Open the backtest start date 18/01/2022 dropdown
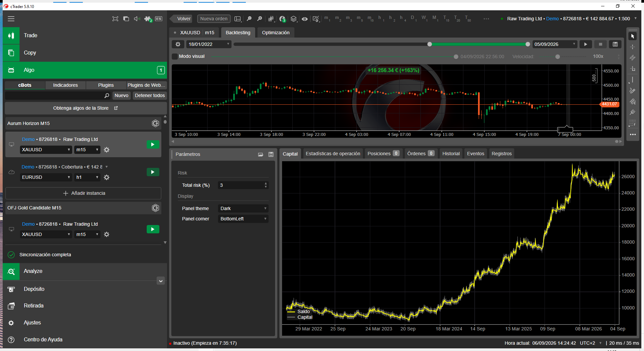The width and height of the screenshot is (644, 351). [x=209, y=44]
